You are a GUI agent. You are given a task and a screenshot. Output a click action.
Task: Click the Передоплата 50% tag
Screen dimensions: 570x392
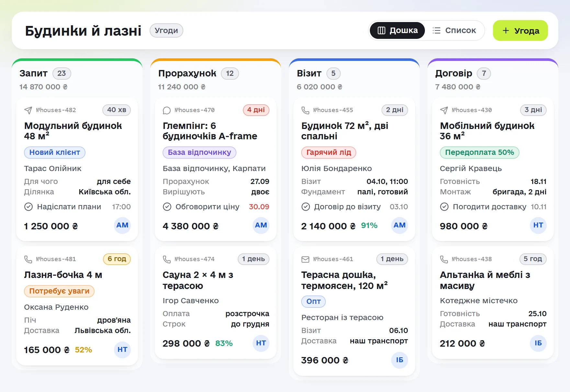pyautogui.click(x=480, y=153)
